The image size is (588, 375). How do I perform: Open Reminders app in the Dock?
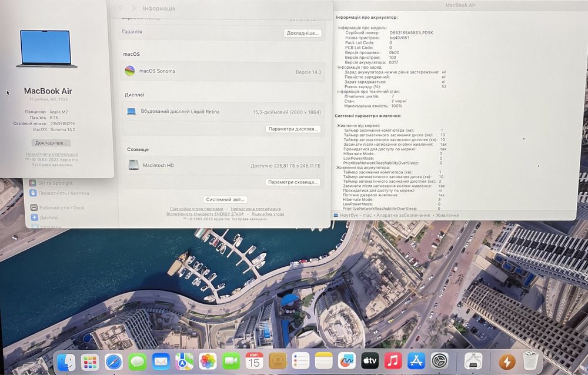pos(300,361)
